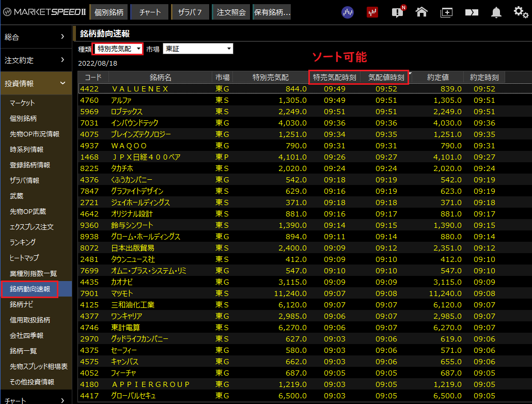The height and width of the screenshot is (404, 532).
Task: Switch to the 注文照会 tab
Action: 231,12
